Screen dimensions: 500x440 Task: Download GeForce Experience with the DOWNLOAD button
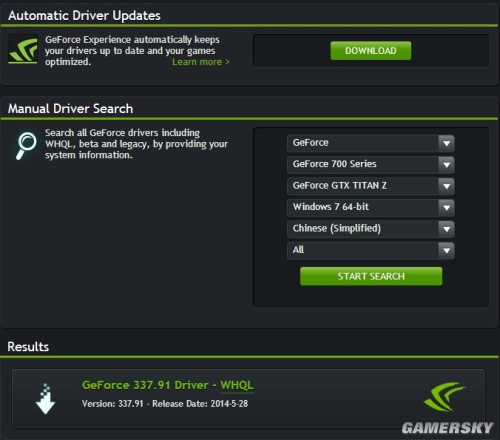[371, 51]
